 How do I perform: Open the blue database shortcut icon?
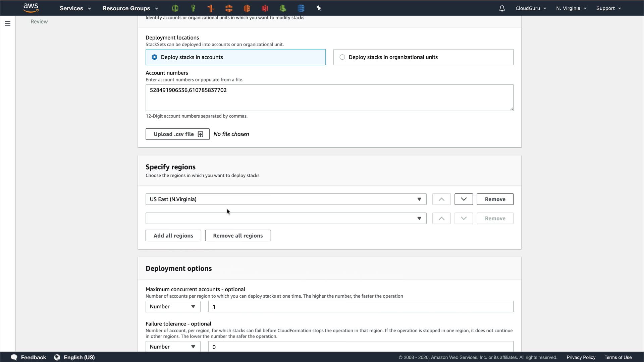tap(301, 8)
